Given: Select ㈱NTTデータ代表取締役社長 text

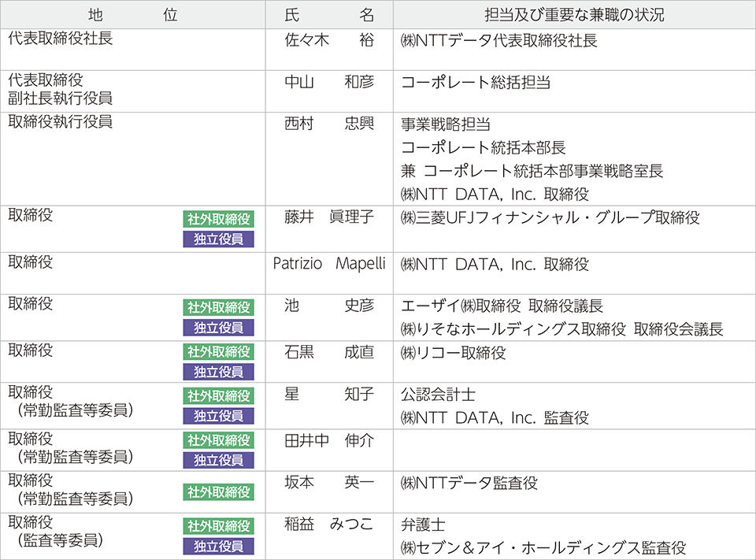Looking at the screenshot, I should (x=499, y=40).
